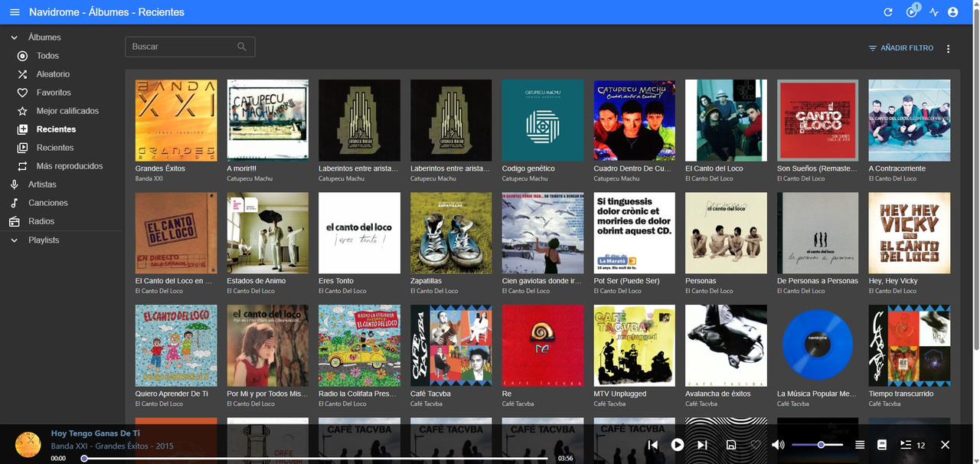The height and width of the screenshot is (464, 980).
Task: Skip to the next track
Action: [702, 445]
